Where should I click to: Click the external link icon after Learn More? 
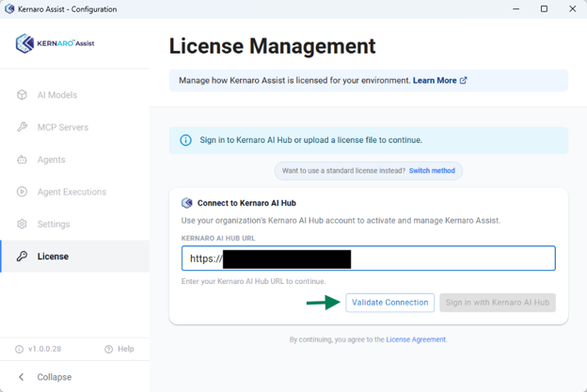click(x=464, y=81)
